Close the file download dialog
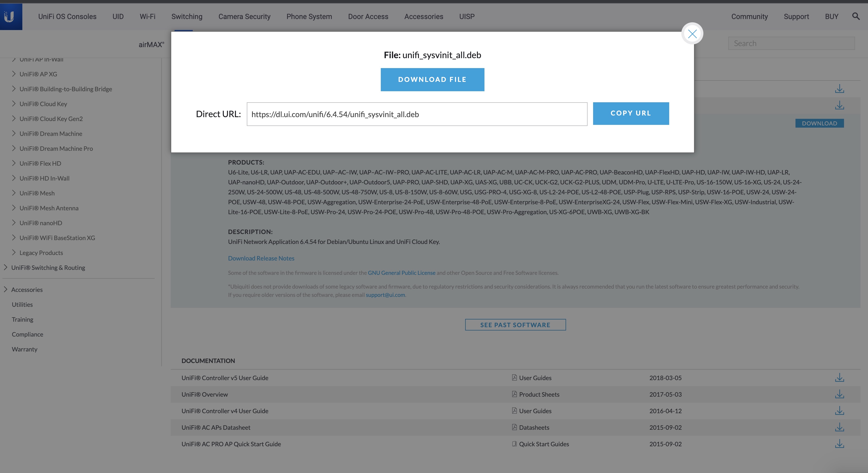The height and width of the screenshot is (473, 868). [692, 33]
